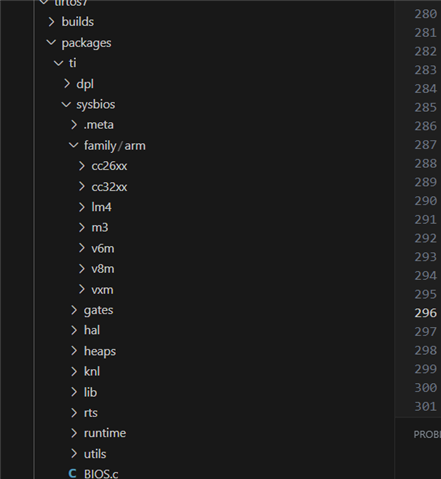This screenshot has width=441, height=479.
Task: Click highlighted line number 296
Action: pos(425,313)
